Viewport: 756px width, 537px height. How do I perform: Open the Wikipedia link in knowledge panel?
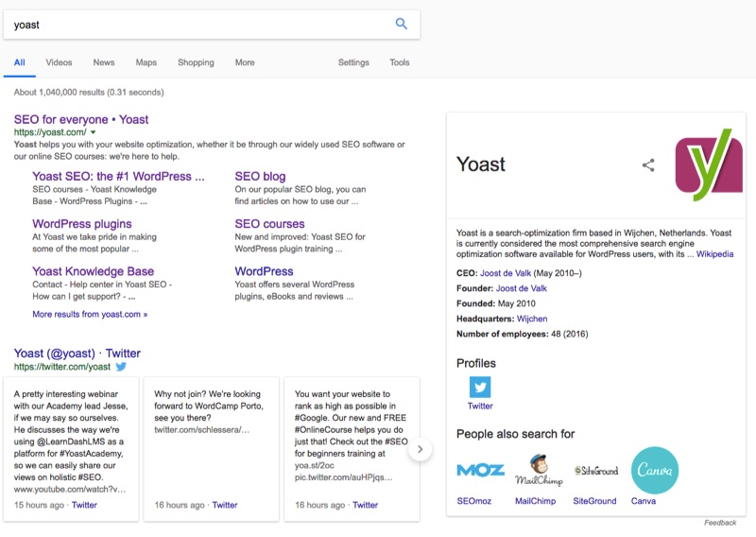[714, 253]
